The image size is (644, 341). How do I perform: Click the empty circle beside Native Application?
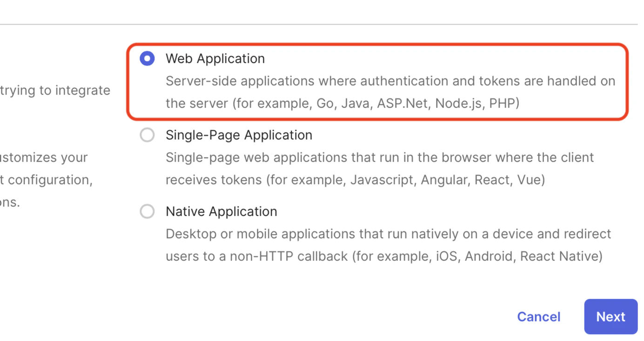pos(147,211)
